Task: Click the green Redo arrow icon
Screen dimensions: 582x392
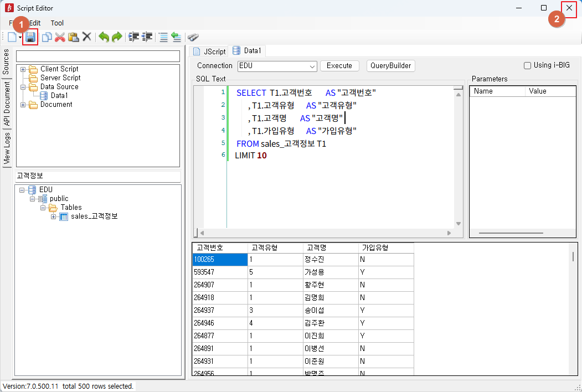Action: [x=117, y=37]
